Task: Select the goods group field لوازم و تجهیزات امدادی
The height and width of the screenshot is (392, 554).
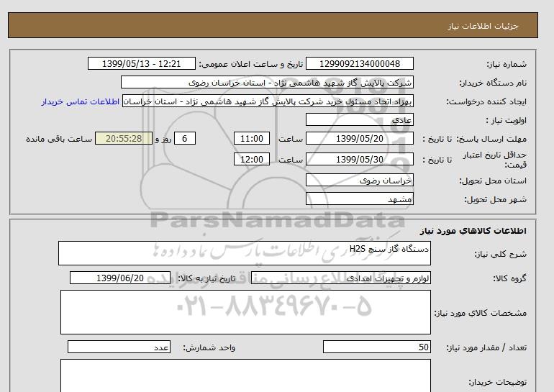Action: 341,278
